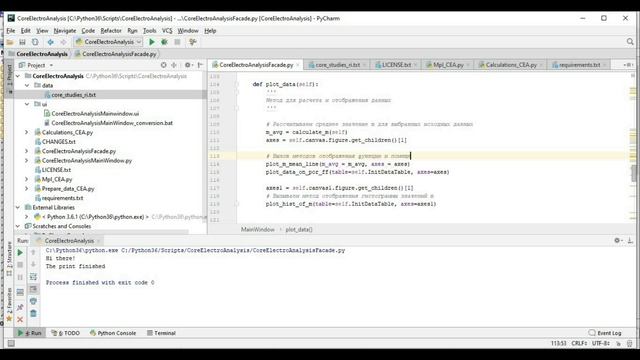Toggle soft-wrap in Run console
This screenshot has height=360, width=640.
[x=33, y=277]
